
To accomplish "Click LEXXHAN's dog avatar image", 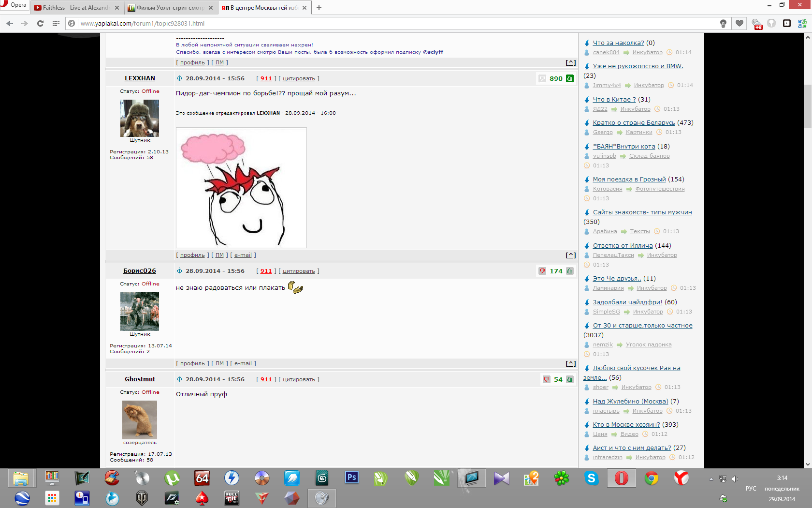I will (140, 118).
